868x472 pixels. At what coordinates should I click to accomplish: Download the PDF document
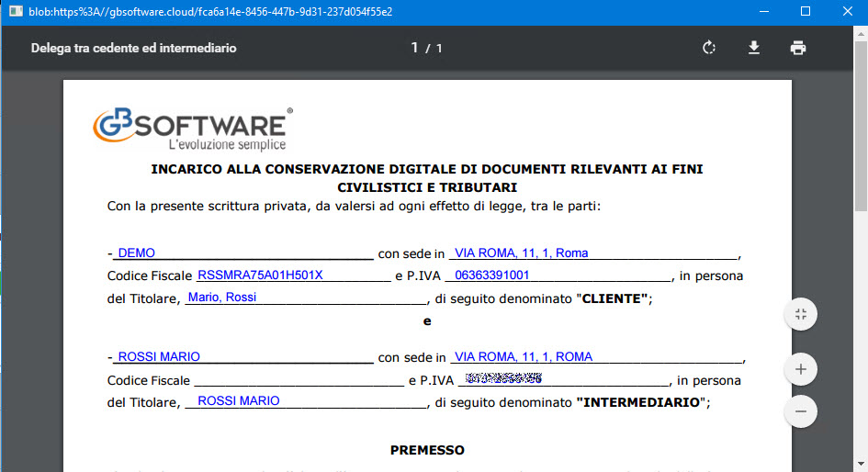pyautogui.click(x=753, y=48)
